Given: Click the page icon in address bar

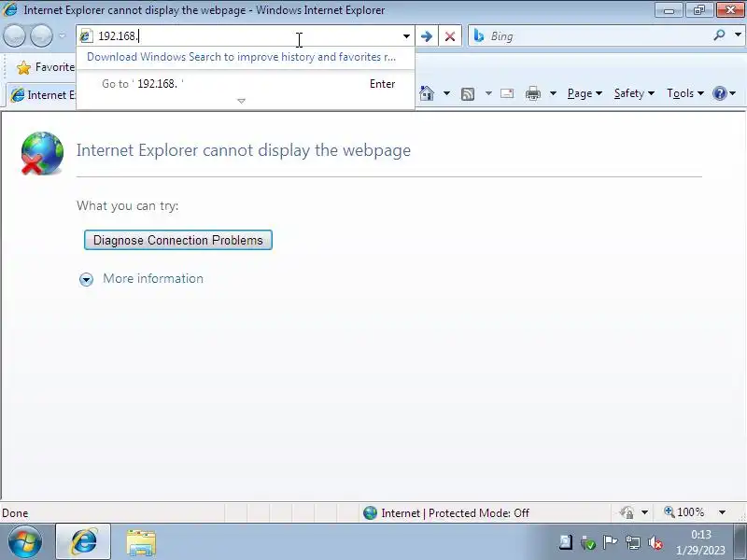Looking at the screenshot, I should point(86,36).
